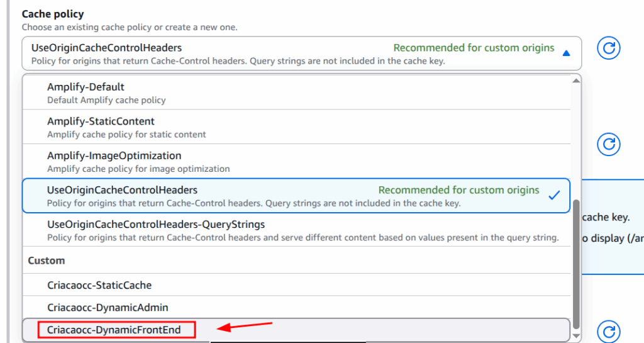
Task: Click the scroll-up arrow of the options list
Action: pyautogui.click(x=575, y=81)
